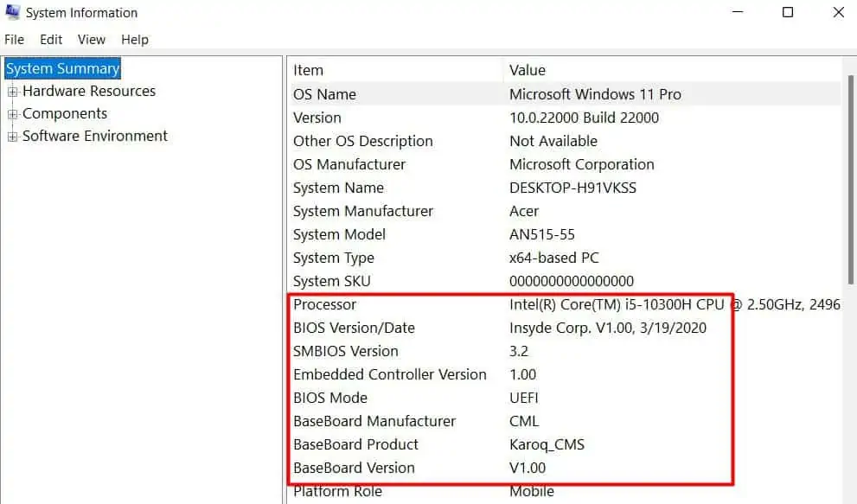Select the Components category label
The image size is (857, 504).
pyautogui.click(x=65, y=113)
